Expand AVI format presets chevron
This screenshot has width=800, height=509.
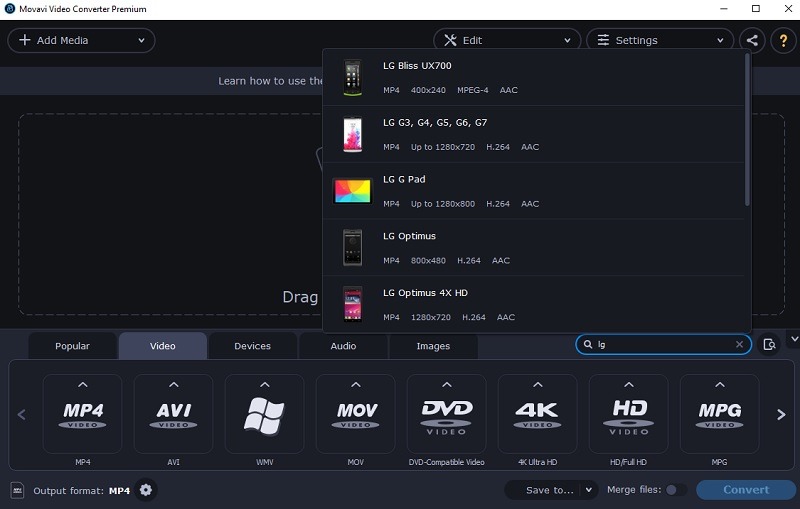point(173,385)
